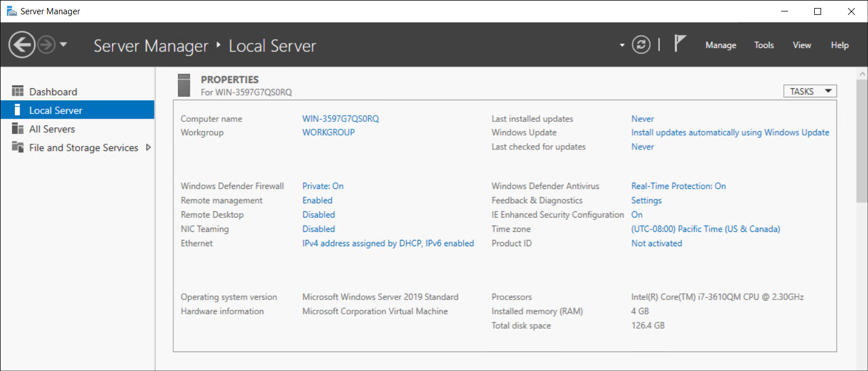Click Ethernet IPv4 address DHCP link
Image resolution: width=868 pixels, height=371 pixels.
[x=388, y=243]
